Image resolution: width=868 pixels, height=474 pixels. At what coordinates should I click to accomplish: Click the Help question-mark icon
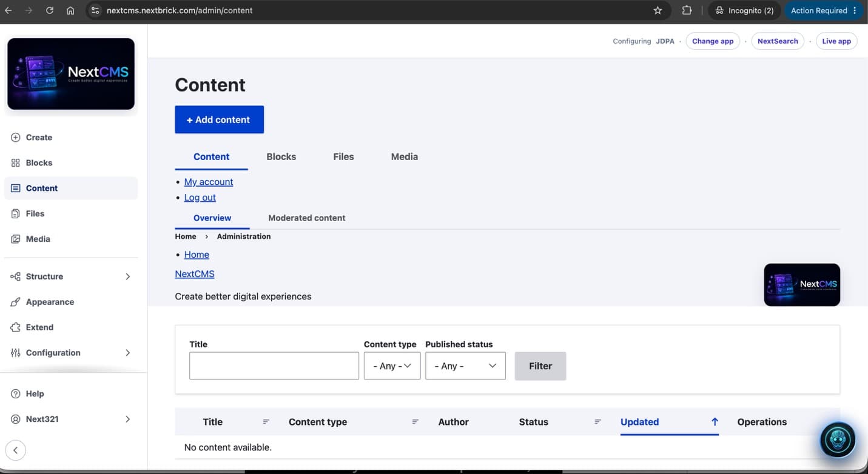pos(16,394)
